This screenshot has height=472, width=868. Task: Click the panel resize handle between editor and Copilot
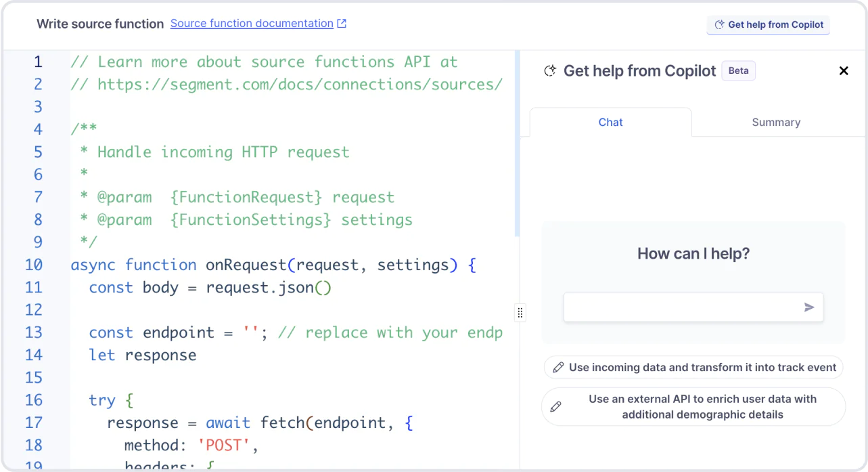click(520, 312)
